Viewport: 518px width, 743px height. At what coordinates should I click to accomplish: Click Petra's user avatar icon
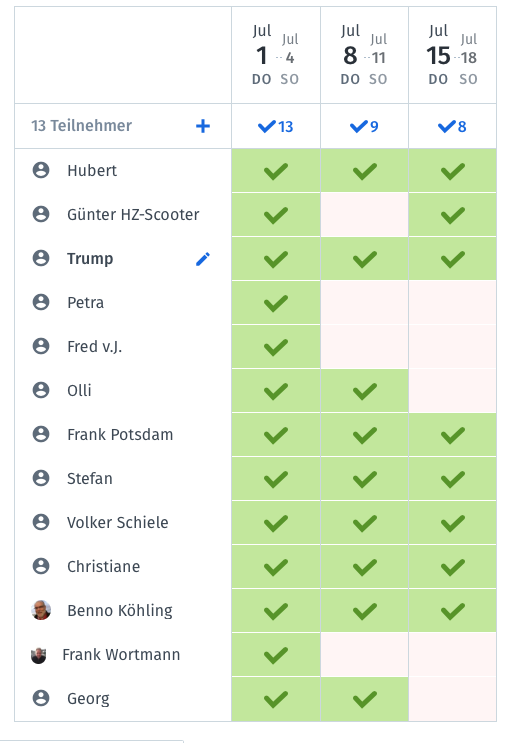[x=41, y=302]
